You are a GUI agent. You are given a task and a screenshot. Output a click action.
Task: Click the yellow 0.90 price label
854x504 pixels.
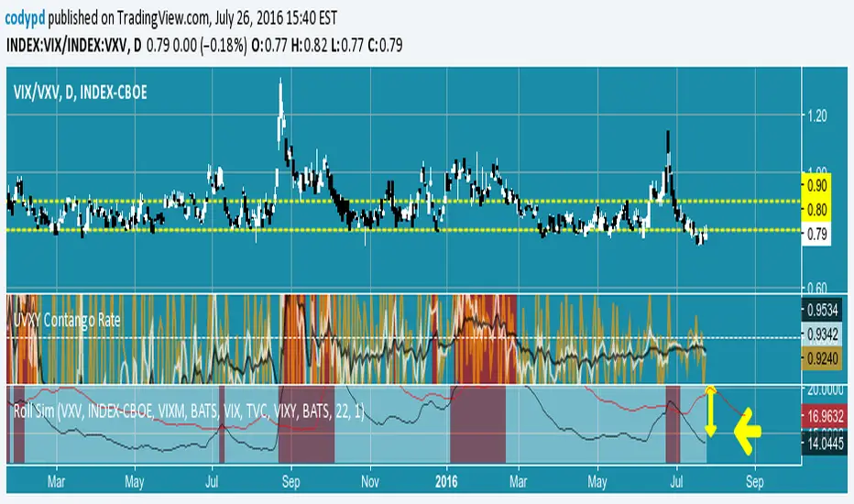[817, 186]
